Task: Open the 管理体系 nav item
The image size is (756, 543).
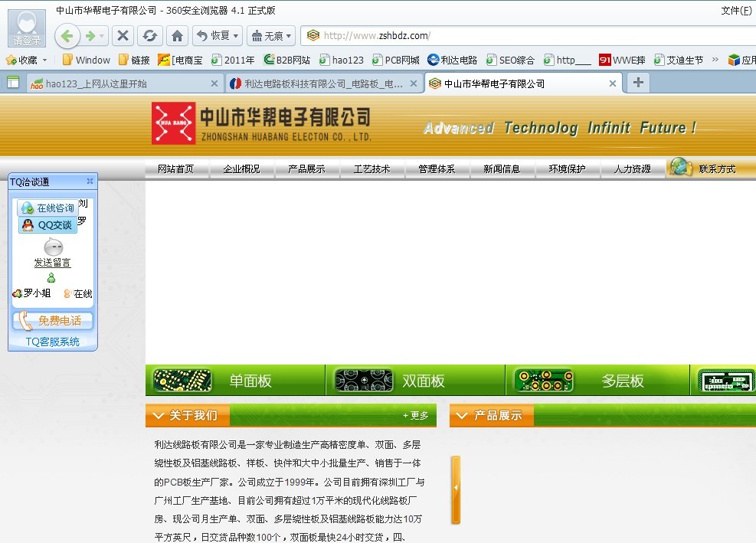Action: [x=437, y=168]
